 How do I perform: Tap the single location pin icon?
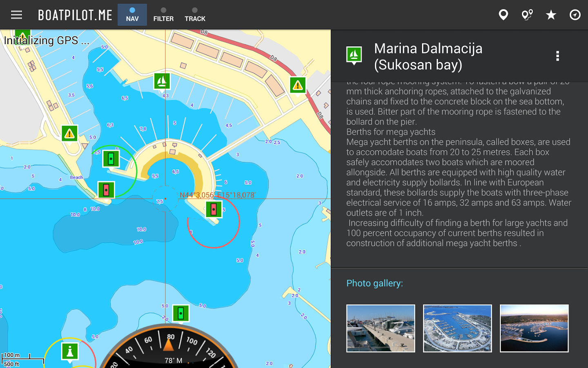(x=503, y=15)
